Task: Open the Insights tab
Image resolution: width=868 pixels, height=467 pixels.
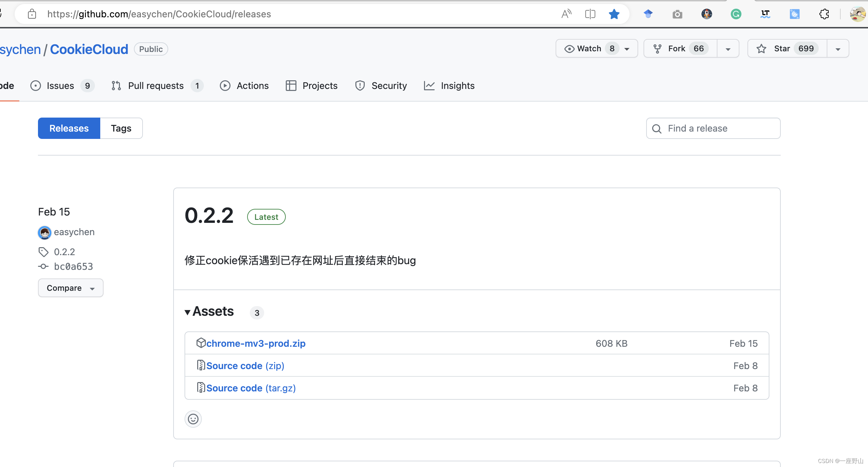Action: coord(449,86)
